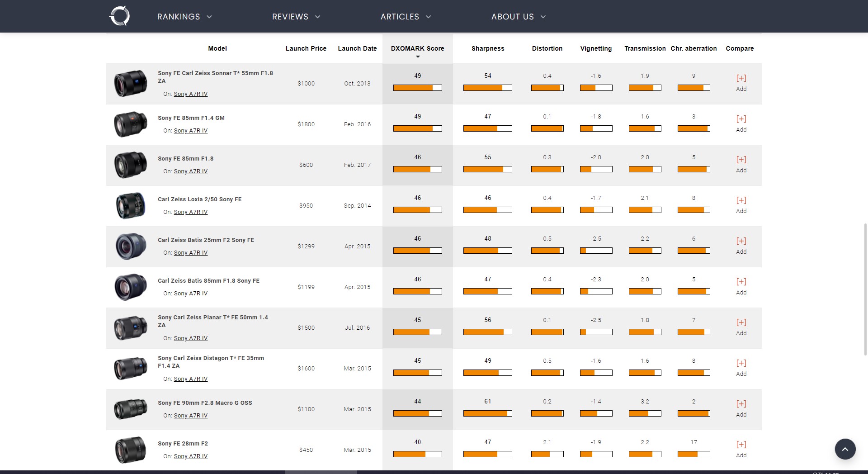Click sharpness value 61 for 90mm Macro
The width and height of the screenshot is (868, 474).
[x=488, y=402]
